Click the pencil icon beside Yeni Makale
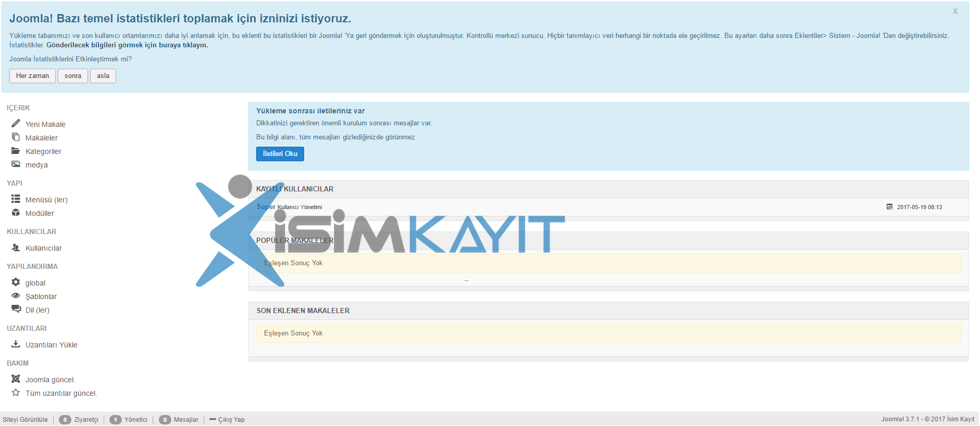980x426 pixels. [16, 124]
